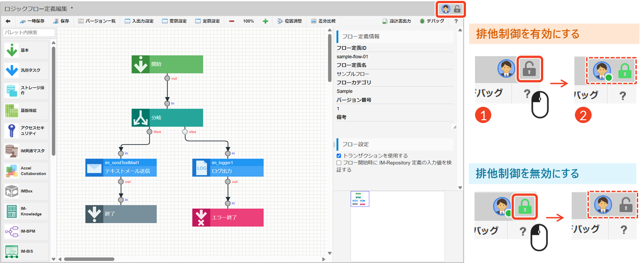This screenshot has height=263, width=644.
Task: Select the エラー終了 error end node
Action: (x=228, y=217)
